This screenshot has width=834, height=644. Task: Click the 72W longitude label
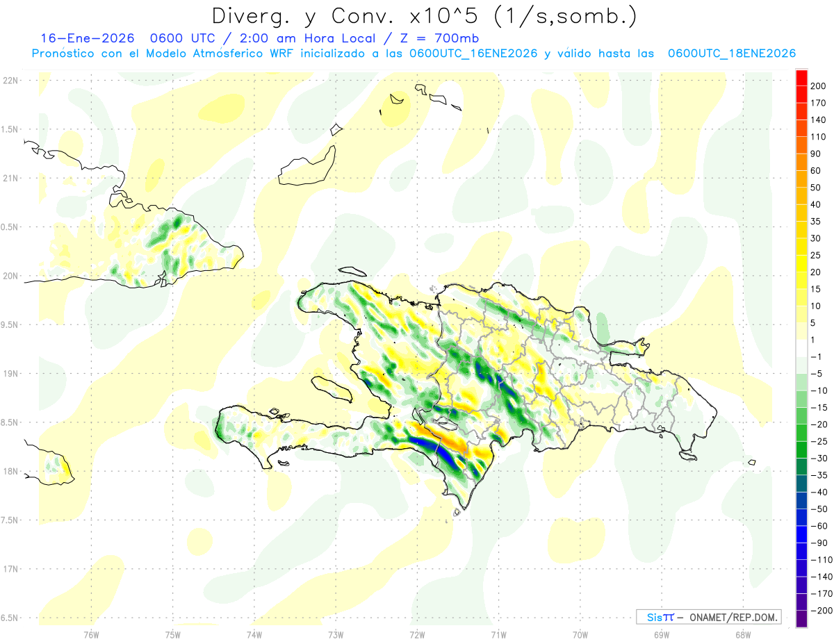418,635
